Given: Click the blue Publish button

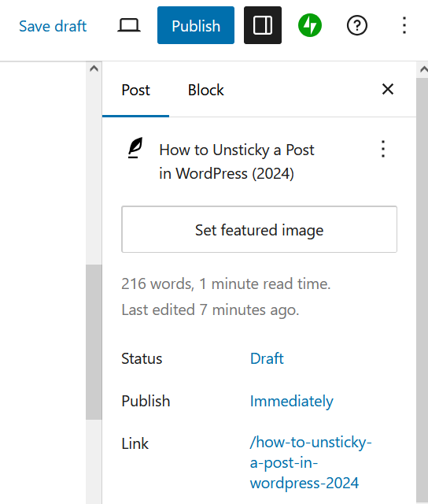Looking at the screenshot, I should coord(196,25).
